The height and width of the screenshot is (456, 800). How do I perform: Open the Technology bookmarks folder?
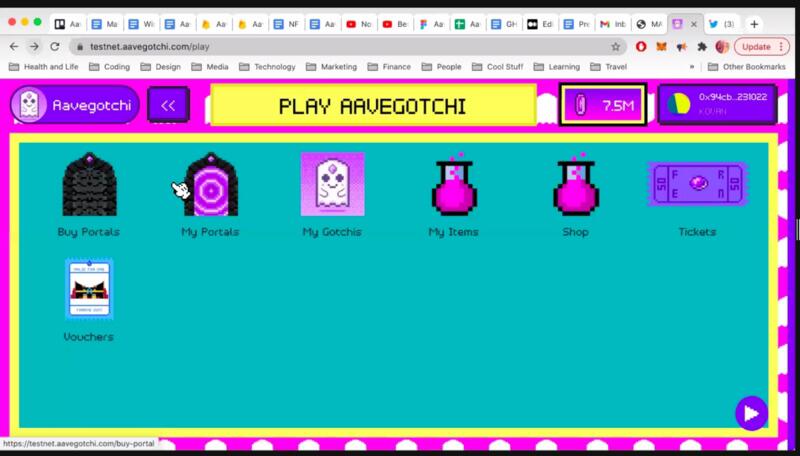tap(267, 67)
